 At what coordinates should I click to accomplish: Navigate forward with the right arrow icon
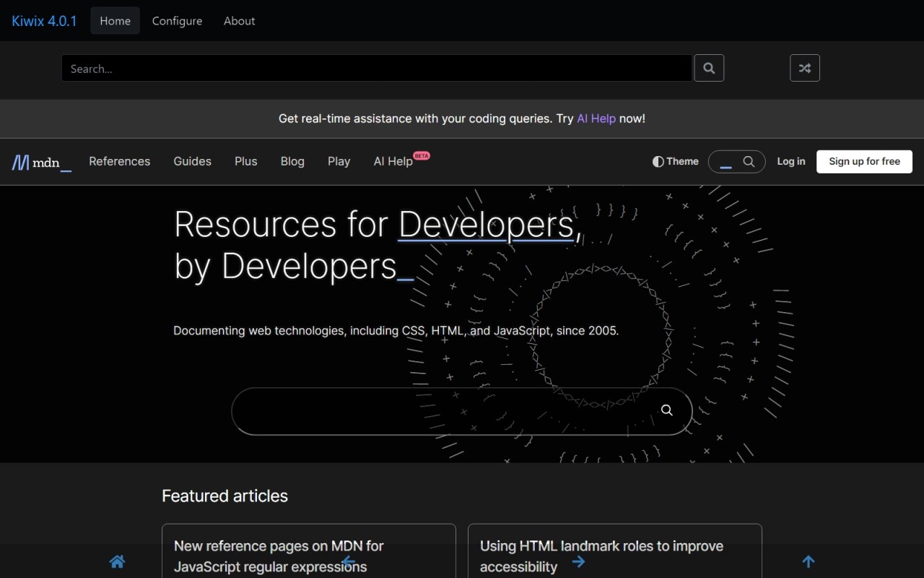(x=578, y=561)
